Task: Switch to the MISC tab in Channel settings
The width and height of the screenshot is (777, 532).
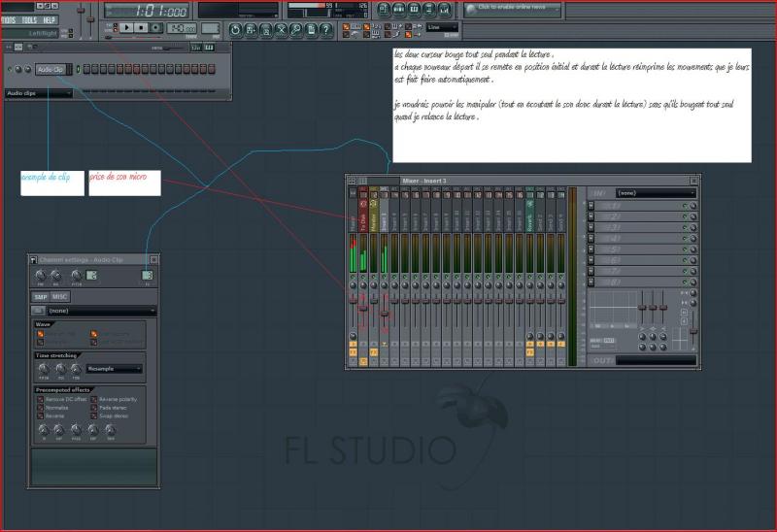Action: pyautogui.click(x=60, y=297)
